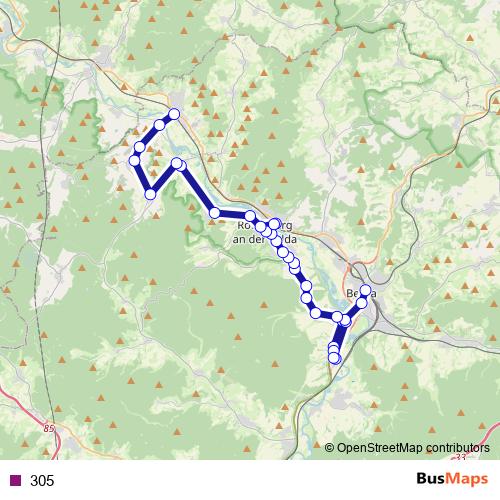Click the OpenStreetMap contributors attribution

tap(407, 448)
